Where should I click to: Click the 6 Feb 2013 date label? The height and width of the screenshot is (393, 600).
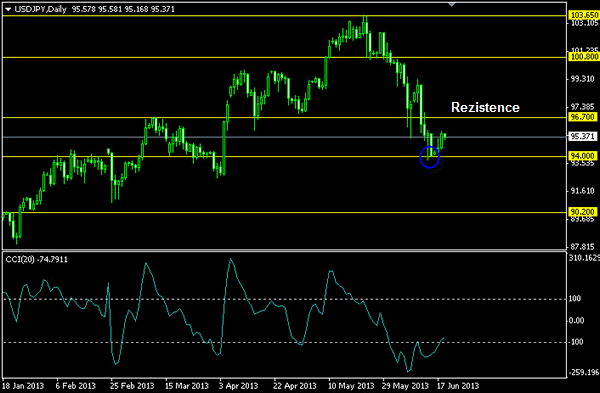pyautogui.click(x=75, y=386)
